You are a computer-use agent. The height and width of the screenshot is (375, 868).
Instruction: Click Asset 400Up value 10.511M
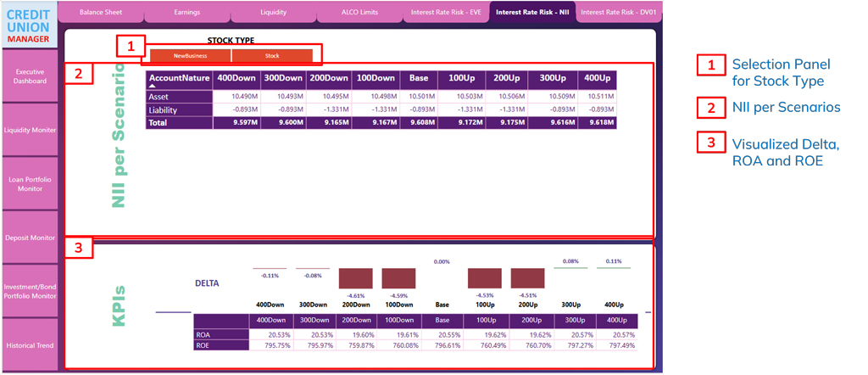(x=602, y=97)
